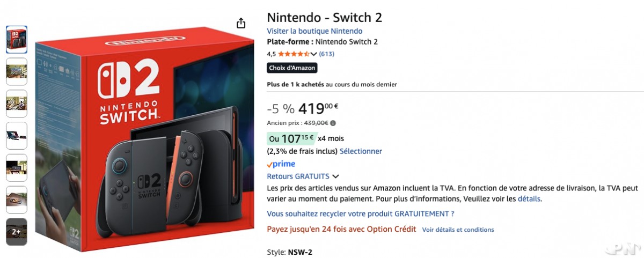Open the TVA "détails" link
This screenshot has height=258, width=644.
529,199
